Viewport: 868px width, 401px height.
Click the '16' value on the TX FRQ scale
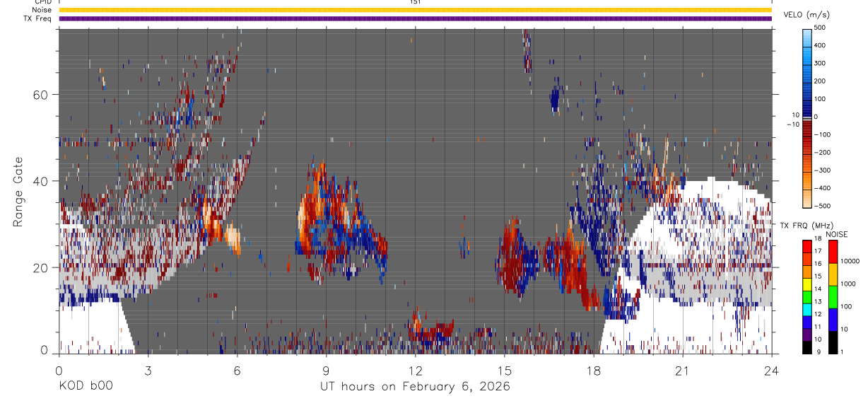point(819,264)
